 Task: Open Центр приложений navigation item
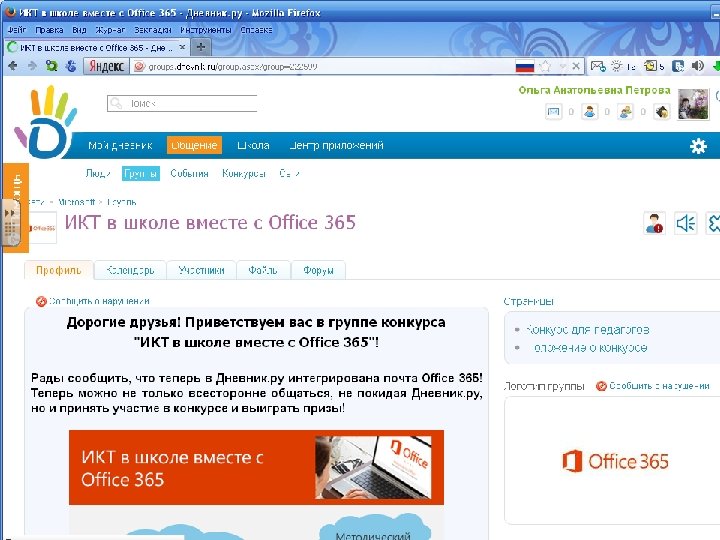(336, 146)
